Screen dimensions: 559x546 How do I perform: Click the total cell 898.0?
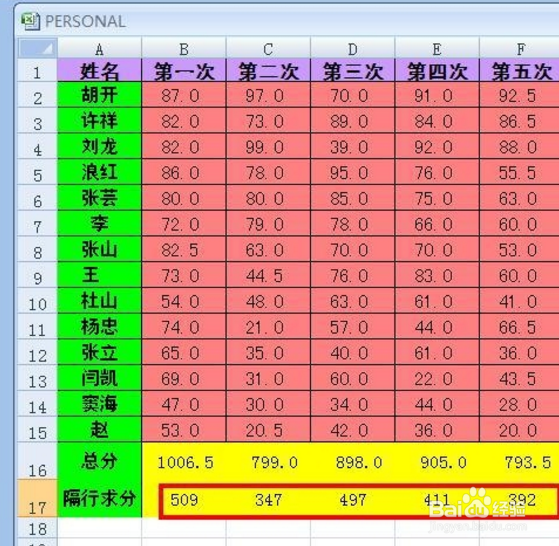(353, 461)
